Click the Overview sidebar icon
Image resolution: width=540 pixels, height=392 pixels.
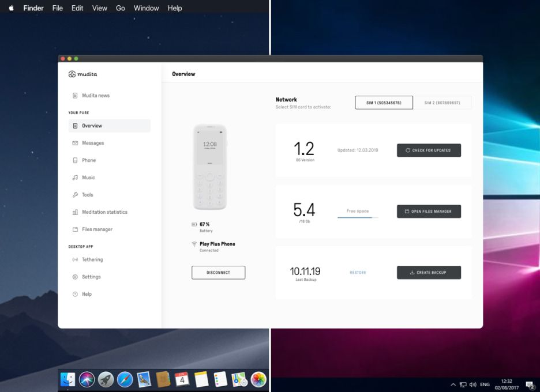point(75,126)
